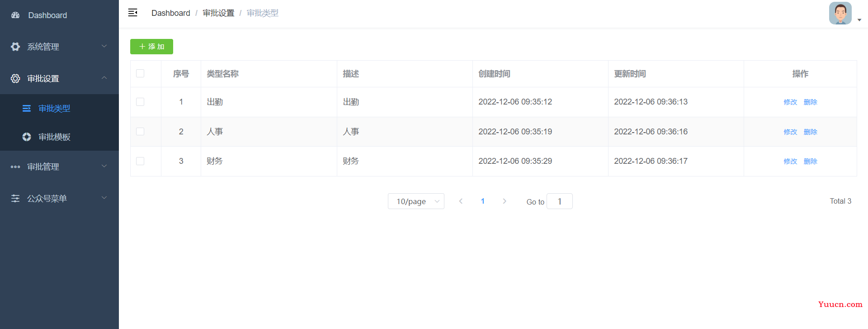This screenshot has height=329, width=868.
Task: Click the user avatar image
Action: 840,13
